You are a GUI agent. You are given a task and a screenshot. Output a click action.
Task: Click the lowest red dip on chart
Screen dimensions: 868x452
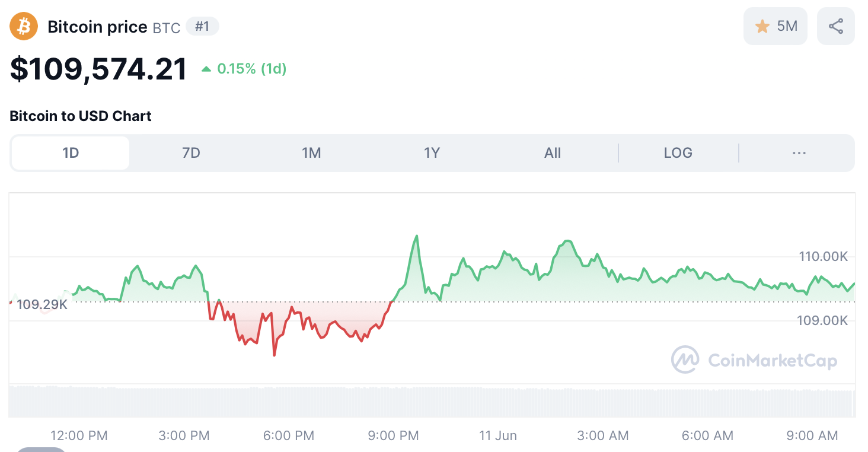tap(274, 355)
